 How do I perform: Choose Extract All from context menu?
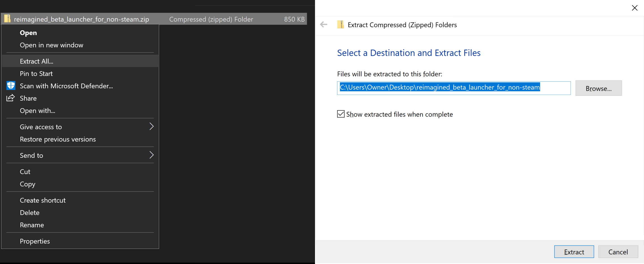click(x=36, y=61)
